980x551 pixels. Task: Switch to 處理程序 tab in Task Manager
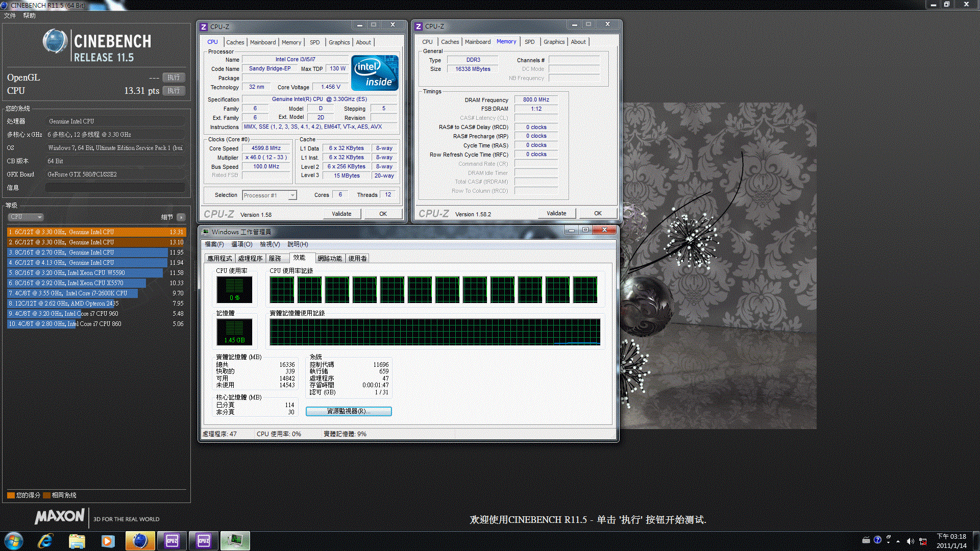click(250, 259)
